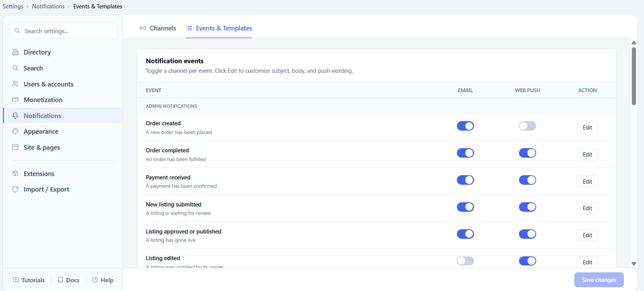Enable web push for Order created

click(527, 126)
